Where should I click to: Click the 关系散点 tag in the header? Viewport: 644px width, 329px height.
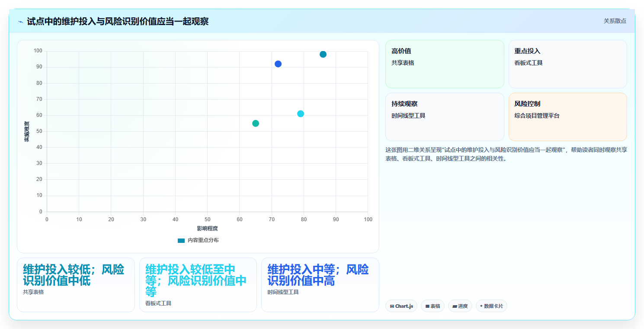click(615, 21)
